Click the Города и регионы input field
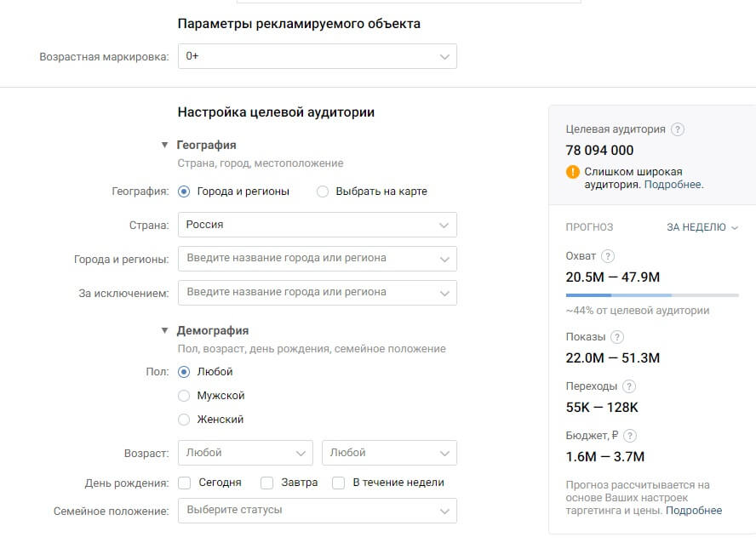The height and width of the screenshot is (543, 756). pyautogui.click(x=318, y=259)
